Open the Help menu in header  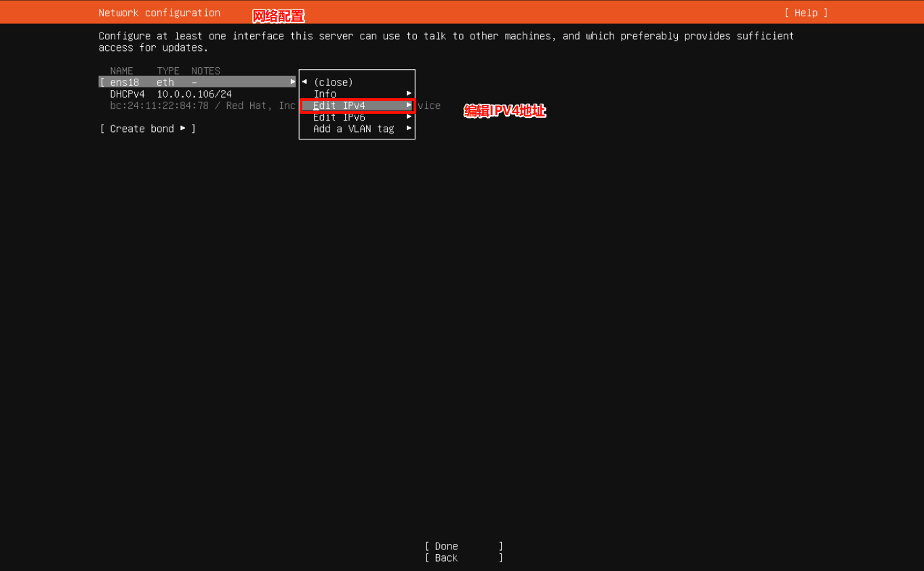pyautogui.click(x=805, y=13)
